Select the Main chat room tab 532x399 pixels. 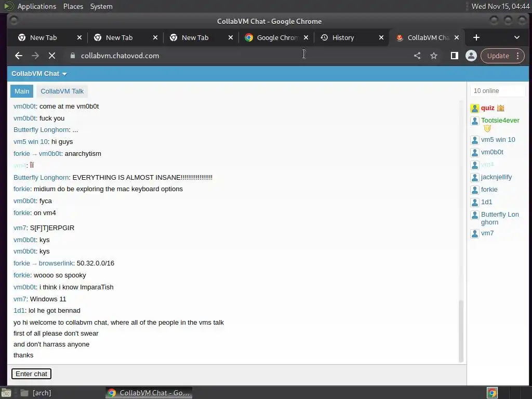pyautogui.click(x=22, y=91)
